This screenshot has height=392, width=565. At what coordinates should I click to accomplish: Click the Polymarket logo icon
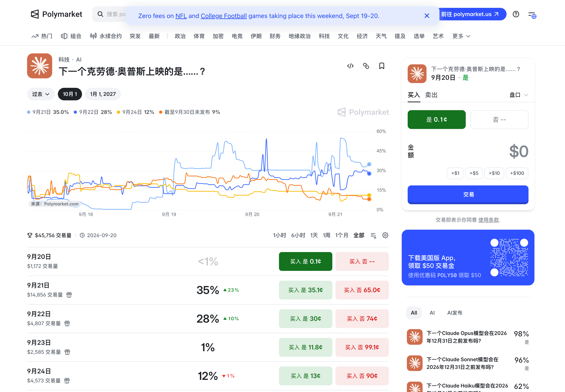(35, 14)
